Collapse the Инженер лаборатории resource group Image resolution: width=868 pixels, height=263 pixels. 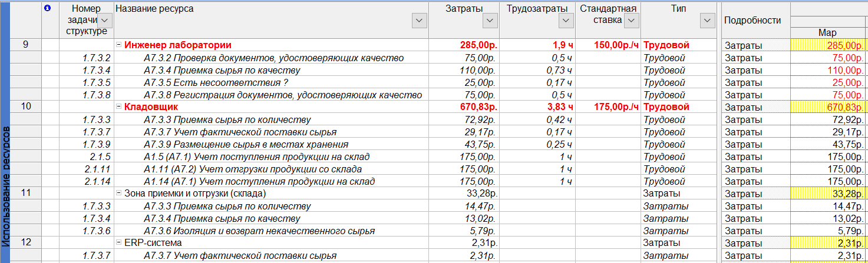point(119,45)
